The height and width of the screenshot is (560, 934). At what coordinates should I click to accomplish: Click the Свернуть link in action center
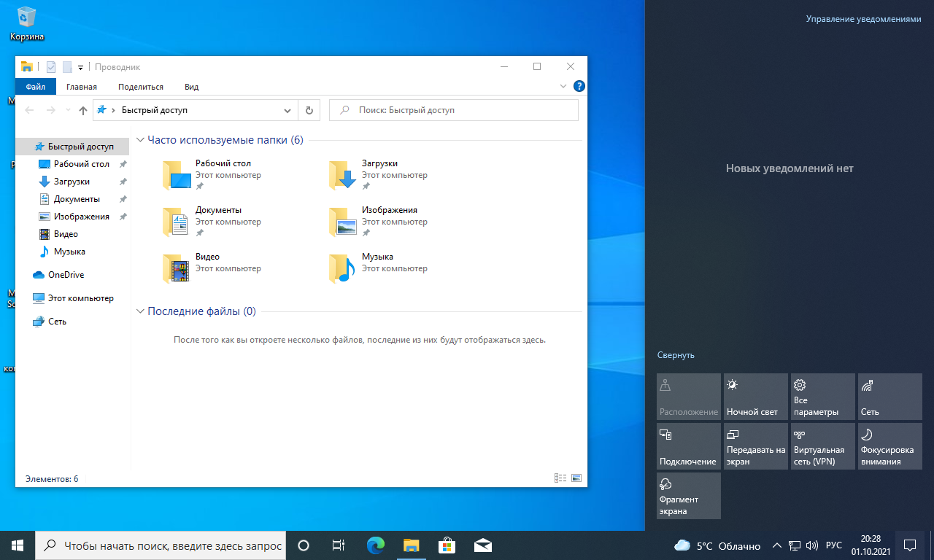coord(676,355)
